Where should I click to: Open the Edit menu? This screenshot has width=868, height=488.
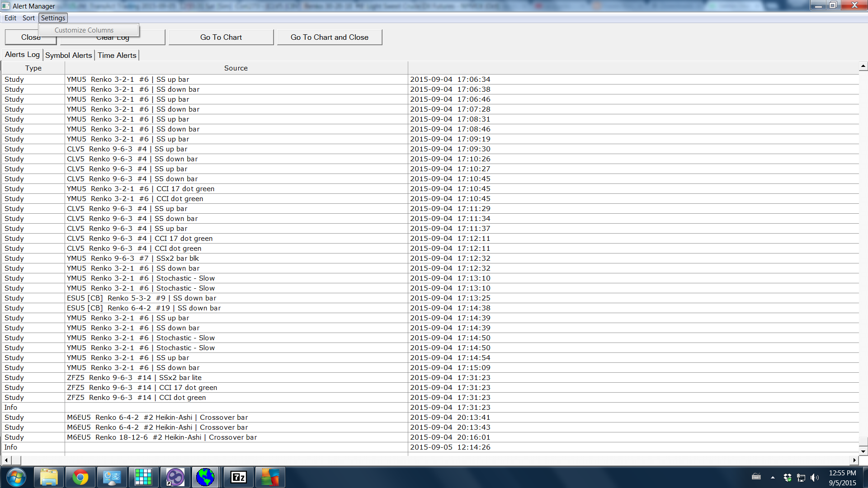pos(10,18)
